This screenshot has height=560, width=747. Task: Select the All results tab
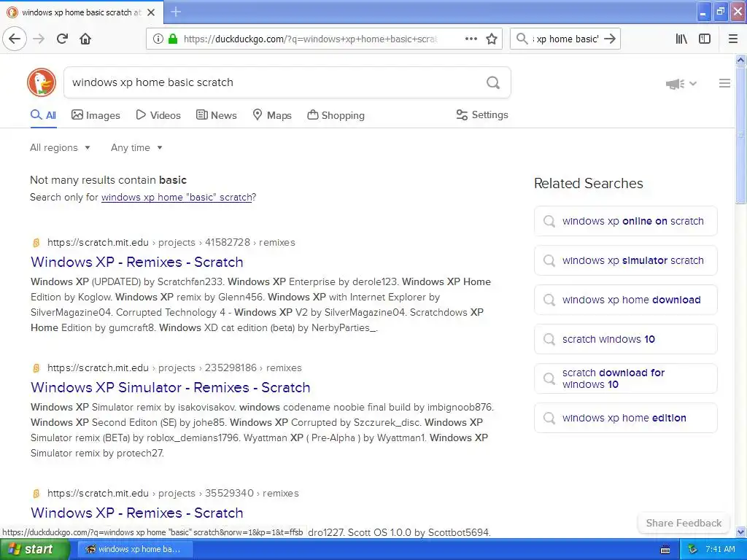(x=43, y=115)
